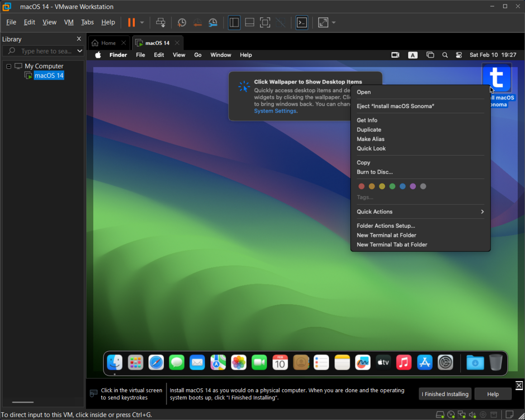Switch to the Home tab

pos(109,43)
